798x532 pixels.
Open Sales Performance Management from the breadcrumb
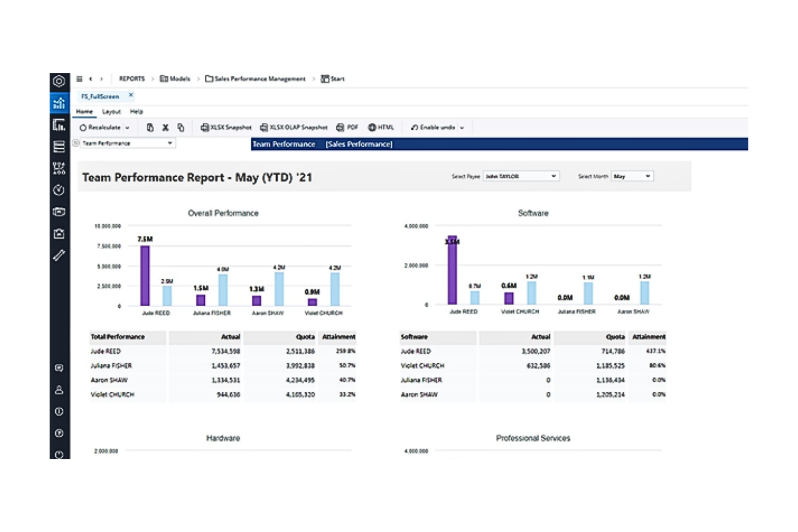(259, 79)
